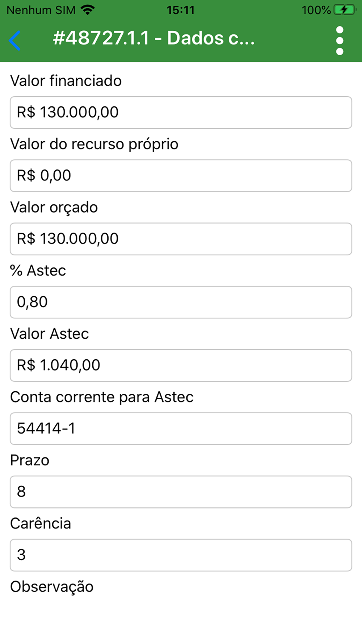
Task: Tap the Valor financiado label
Action: point(66,81)
